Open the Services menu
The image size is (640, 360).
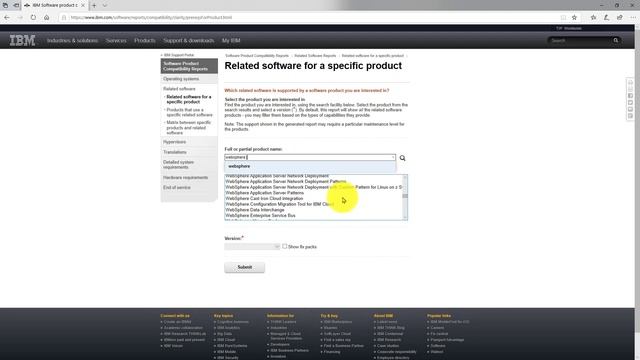coord(116,40)
